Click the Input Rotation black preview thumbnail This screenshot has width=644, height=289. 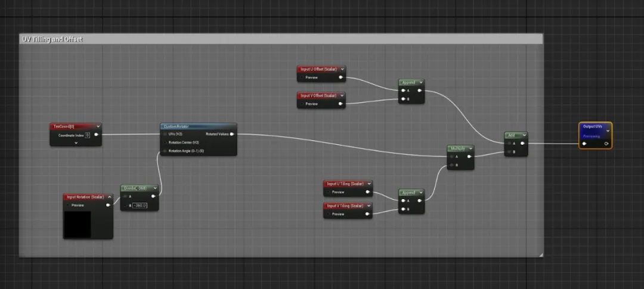[x=77, y=225]
